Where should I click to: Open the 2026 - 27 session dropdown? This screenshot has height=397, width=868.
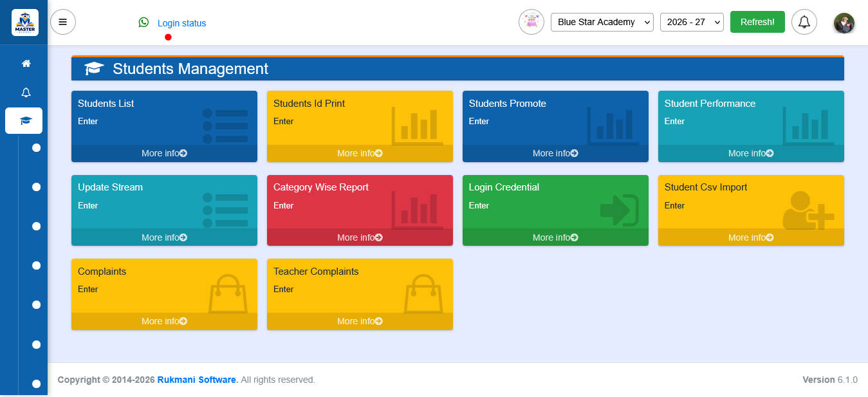pyautogui.click(x=692, y=22)
